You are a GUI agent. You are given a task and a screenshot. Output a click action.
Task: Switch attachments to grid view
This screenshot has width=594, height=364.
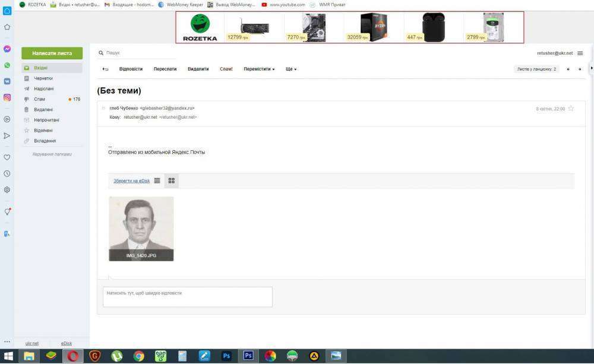pos(171,181)
